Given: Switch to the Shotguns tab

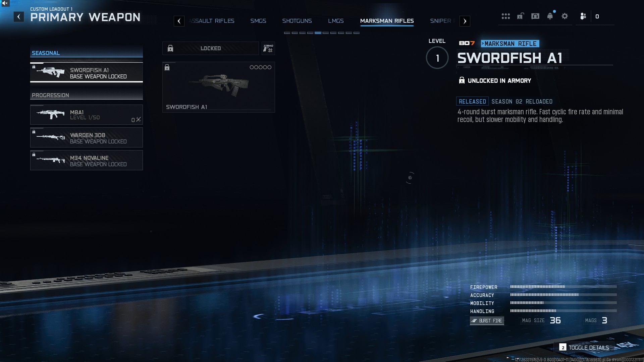Looking at the screenshot, I should [297, 21].
